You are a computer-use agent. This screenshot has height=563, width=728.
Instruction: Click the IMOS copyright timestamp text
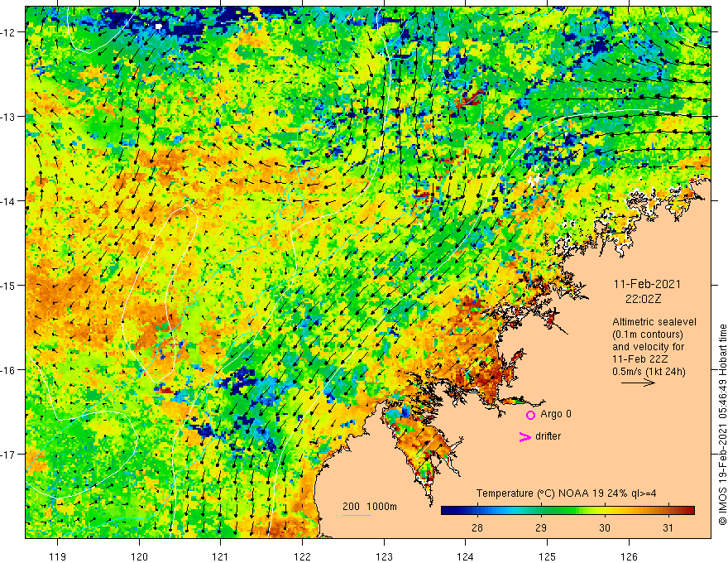click(722, 425)
